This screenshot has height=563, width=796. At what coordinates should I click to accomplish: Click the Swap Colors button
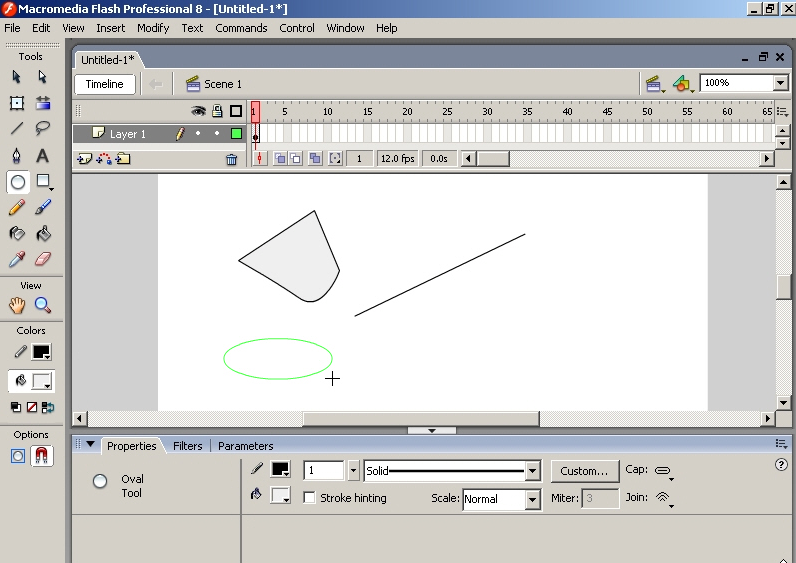[x=48, y=407]
